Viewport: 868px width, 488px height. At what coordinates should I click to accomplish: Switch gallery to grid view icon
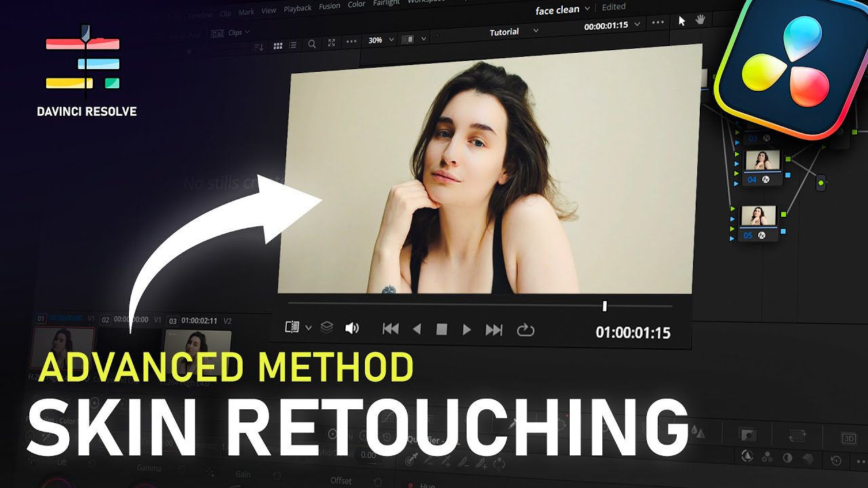[278, 45]
